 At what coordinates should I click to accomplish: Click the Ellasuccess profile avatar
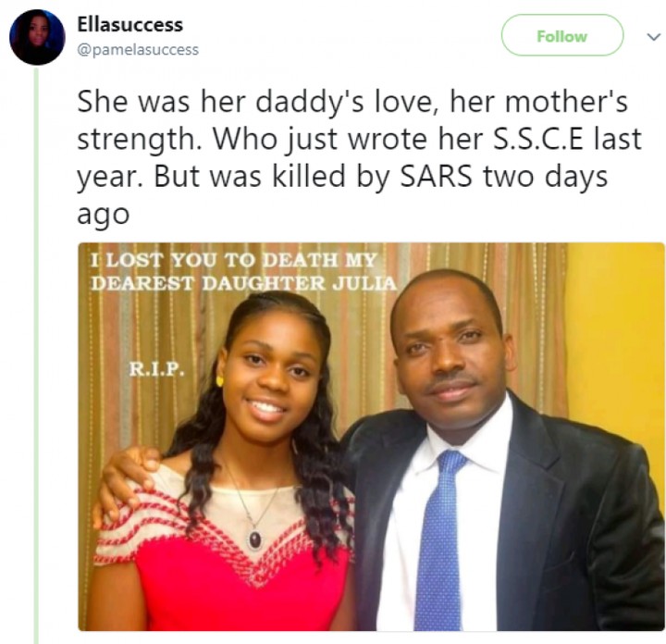pyautogui.click(x=37, y=38)
